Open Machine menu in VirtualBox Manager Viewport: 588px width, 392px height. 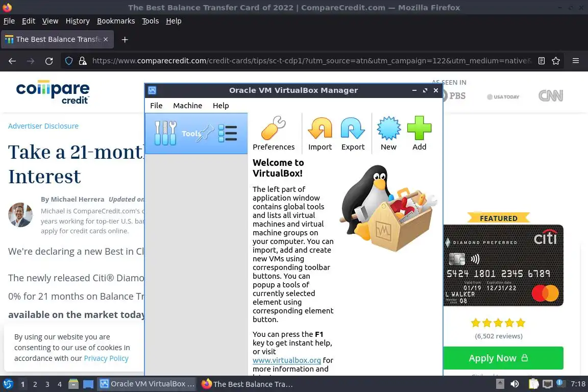click(187, 106)
